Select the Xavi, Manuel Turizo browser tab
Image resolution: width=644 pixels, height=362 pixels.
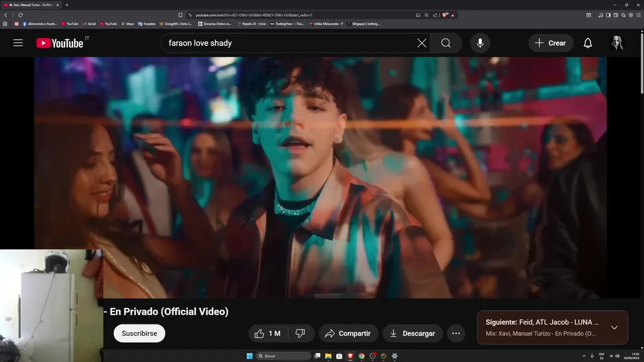pos(31,5)
